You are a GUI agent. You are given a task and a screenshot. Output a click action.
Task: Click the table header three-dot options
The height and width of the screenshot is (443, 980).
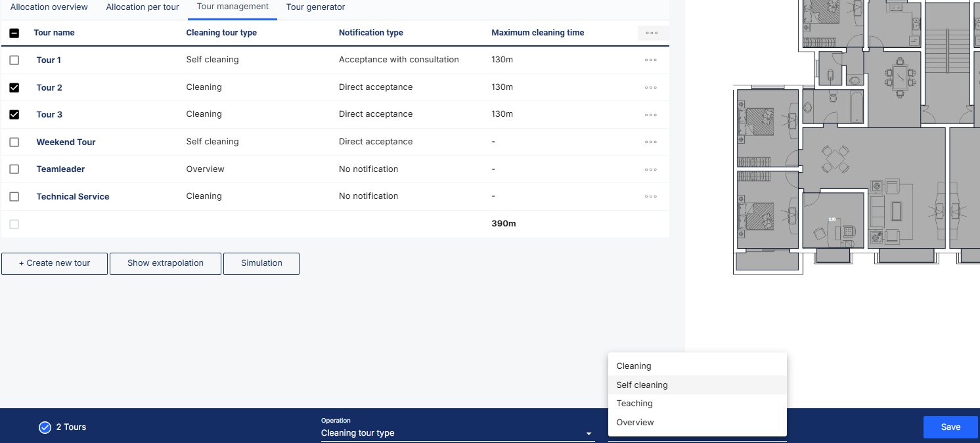point(652,33)
